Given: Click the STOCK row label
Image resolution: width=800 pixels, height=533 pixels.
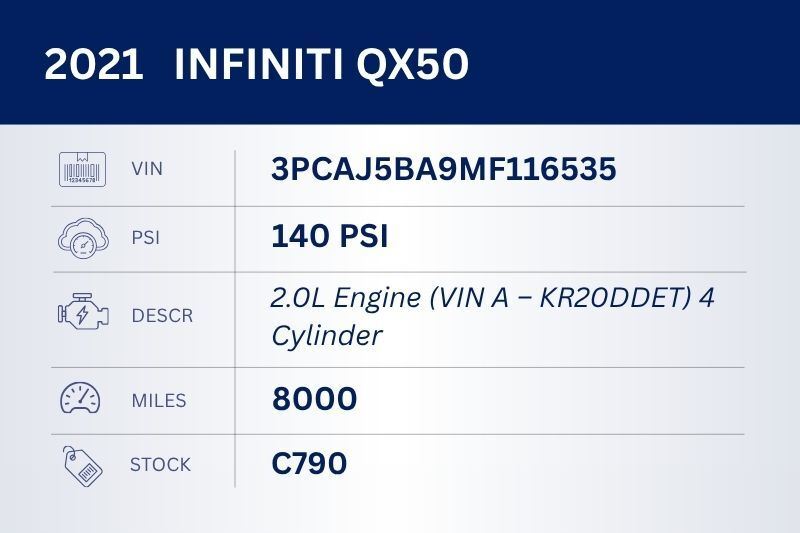Looking at the screenshot, I should (160, 464).
